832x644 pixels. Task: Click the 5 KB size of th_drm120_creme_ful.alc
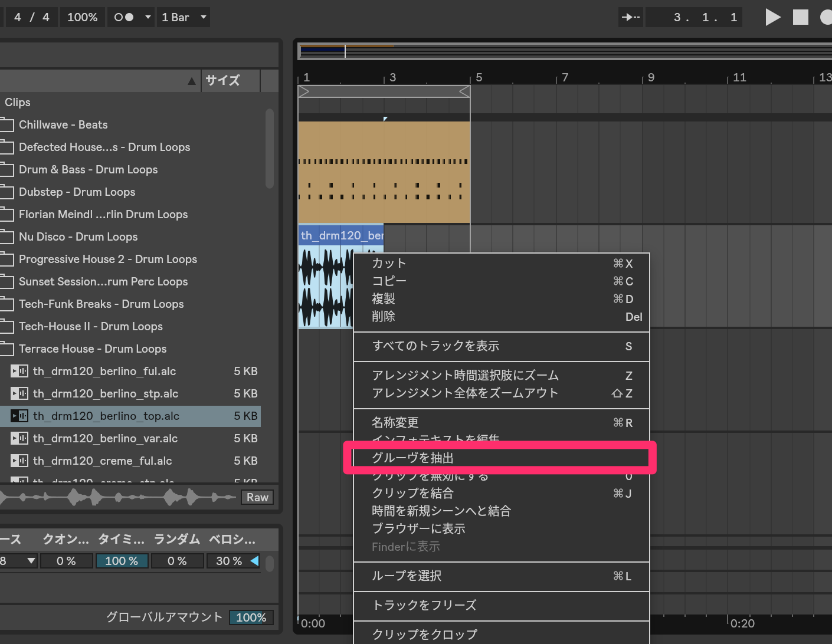coord(245,461)
